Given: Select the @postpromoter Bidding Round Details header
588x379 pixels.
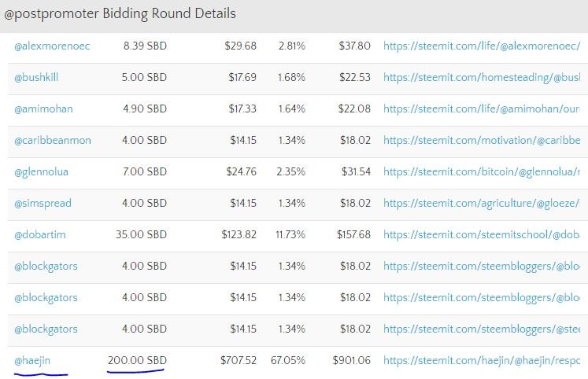Looking at the screenshot, I should [x=120, y=14].
